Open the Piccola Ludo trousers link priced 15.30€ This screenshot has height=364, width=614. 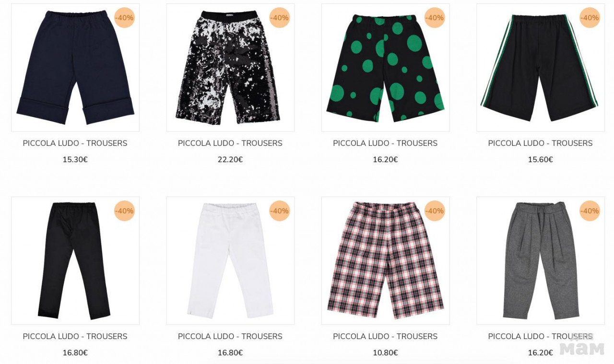tap(75, 143)
